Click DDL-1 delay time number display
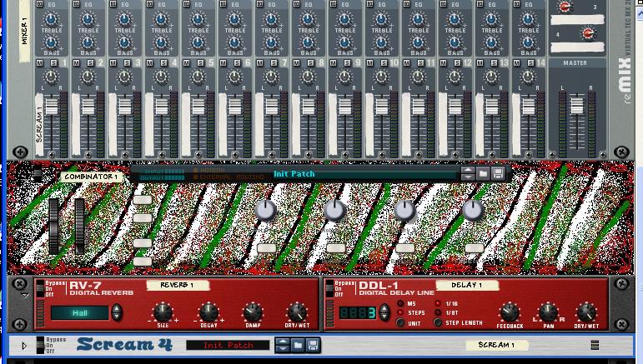Screen dimensions: 643x364 (358, 313)
